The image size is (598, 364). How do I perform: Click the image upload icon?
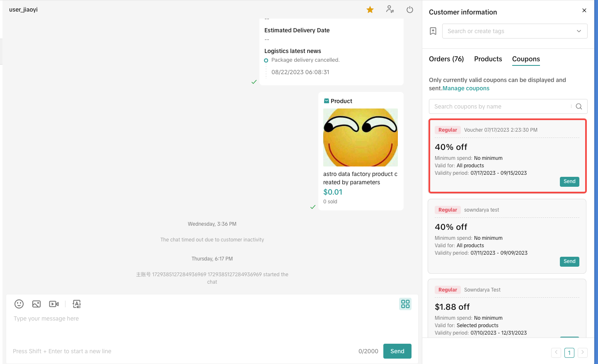tap(36, 304)
